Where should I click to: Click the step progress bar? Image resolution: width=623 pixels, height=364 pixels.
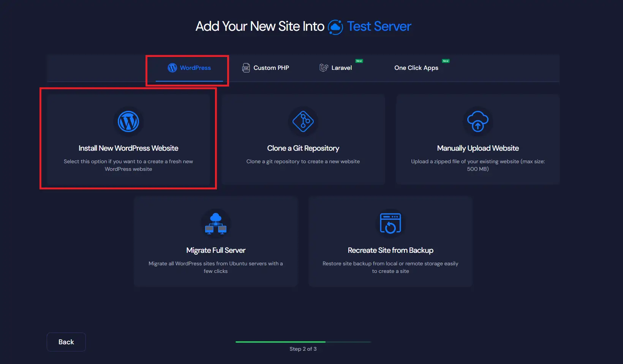[x=303, y=342]
